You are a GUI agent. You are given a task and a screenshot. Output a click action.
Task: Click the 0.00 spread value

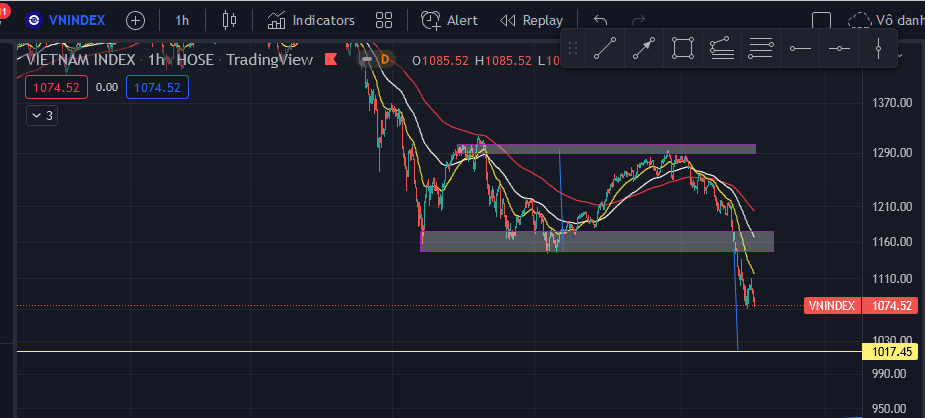click(107, 87)
